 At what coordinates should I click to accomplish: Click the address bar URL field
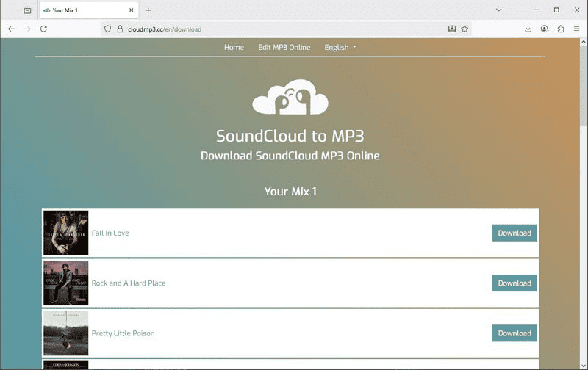click(279, 29)
